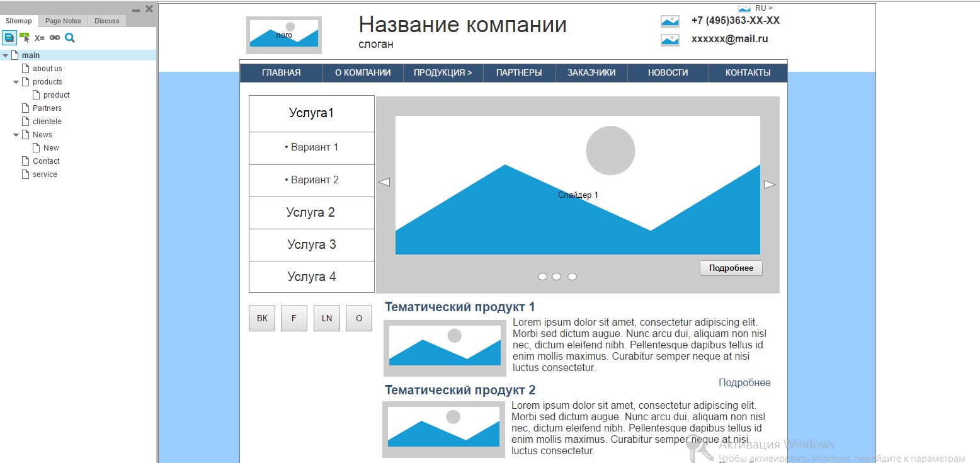Open the ПРОДУКЦИЯ > navigation submenu
The image size is (980, 463).
pos(443,73)
